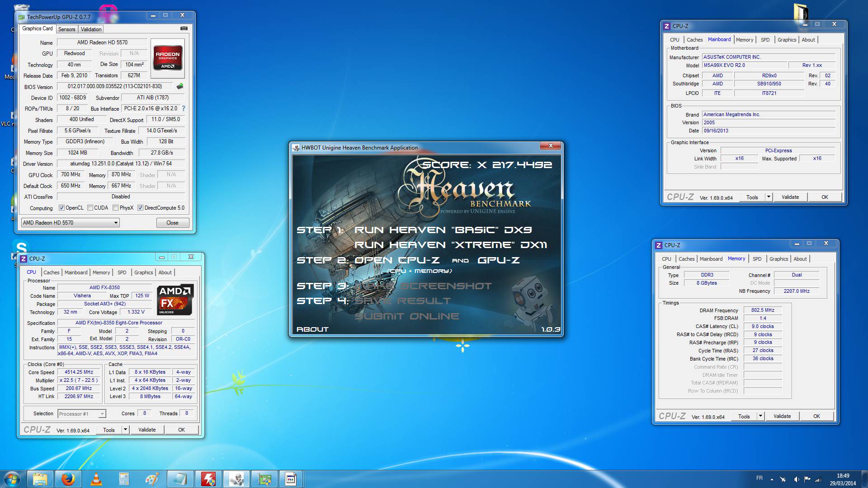Expand Tools arrow in Mainboard CPU-Z window
This screenshot has height=488, width=868.
tap(769, 197)
